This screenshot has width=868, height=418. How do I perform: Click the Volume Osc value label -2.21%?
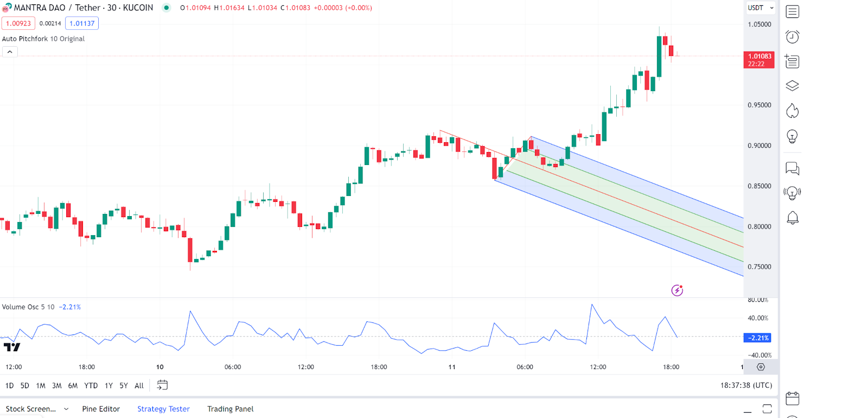pyautogui.click(x=757, y=338)
